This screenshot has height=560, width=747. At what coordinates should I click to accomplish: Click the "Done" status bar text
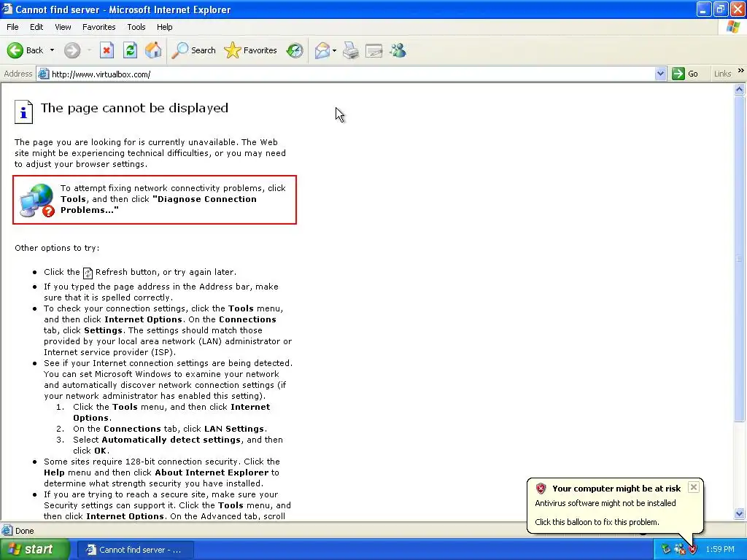[x=24, y=531]
